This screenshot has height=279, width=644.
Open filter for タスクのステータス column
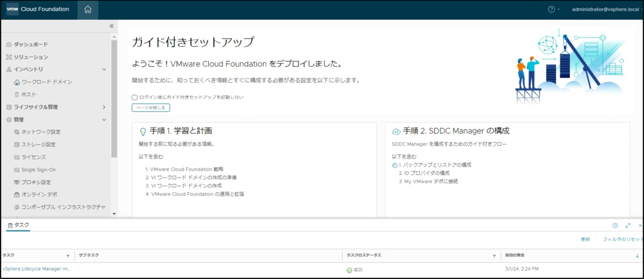click(x=494, y=255)
